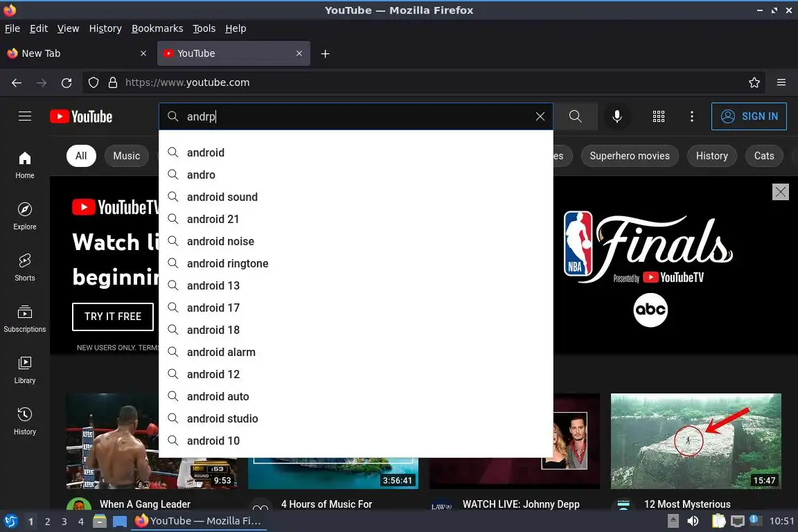Click the SIGN IN button
This screenshot has width=798, height=532.
point(749,116)
